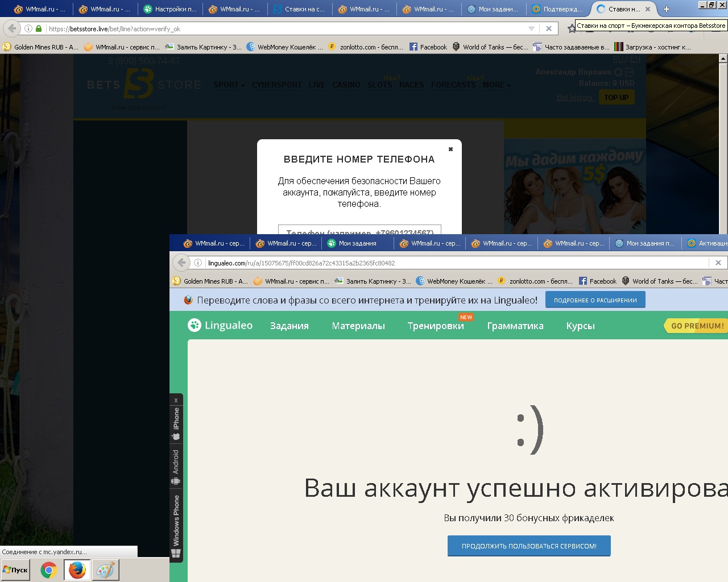This screenshot has width=728, height=582.
Task: Click the back arrow in the Lingualeo browser window
Action: (181, 263)
